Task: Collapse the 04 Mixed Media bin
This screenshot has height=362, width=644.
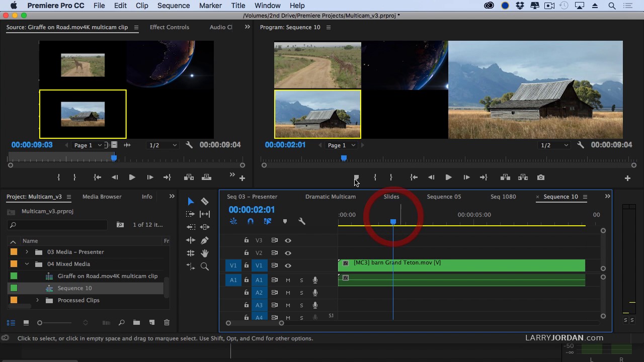Action: pyautogui.click(x=27, y=264)
